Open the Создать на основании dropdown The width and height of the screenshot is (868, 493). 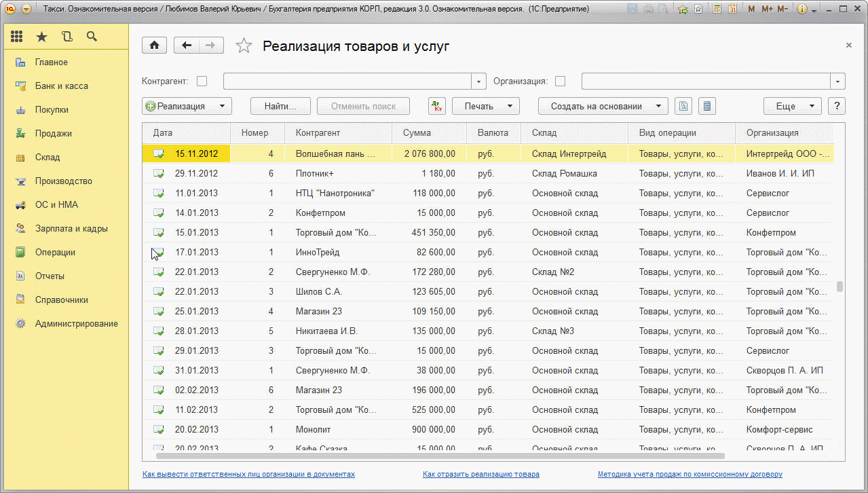(x=603, y=106)
